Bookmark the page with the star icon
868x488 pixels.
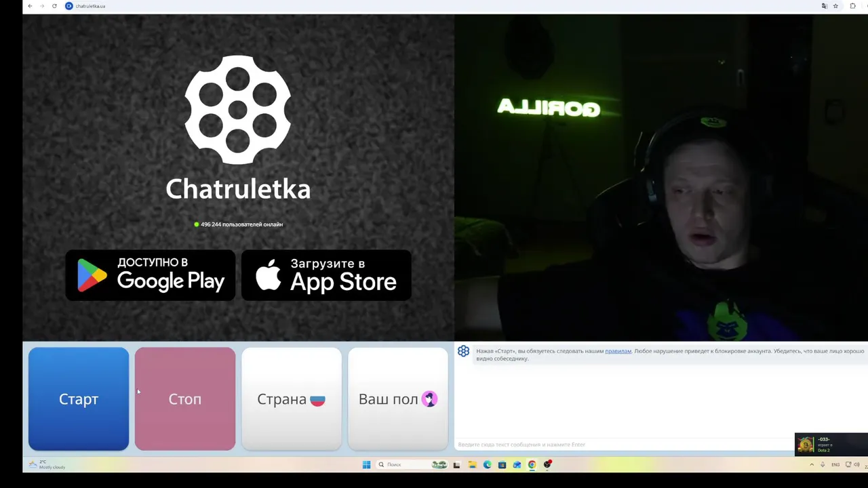(x=835, y=6)
